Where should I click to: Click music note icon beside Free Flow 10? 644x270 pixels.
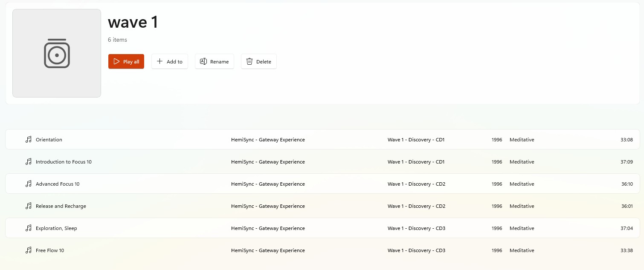(x=29, y=250)
